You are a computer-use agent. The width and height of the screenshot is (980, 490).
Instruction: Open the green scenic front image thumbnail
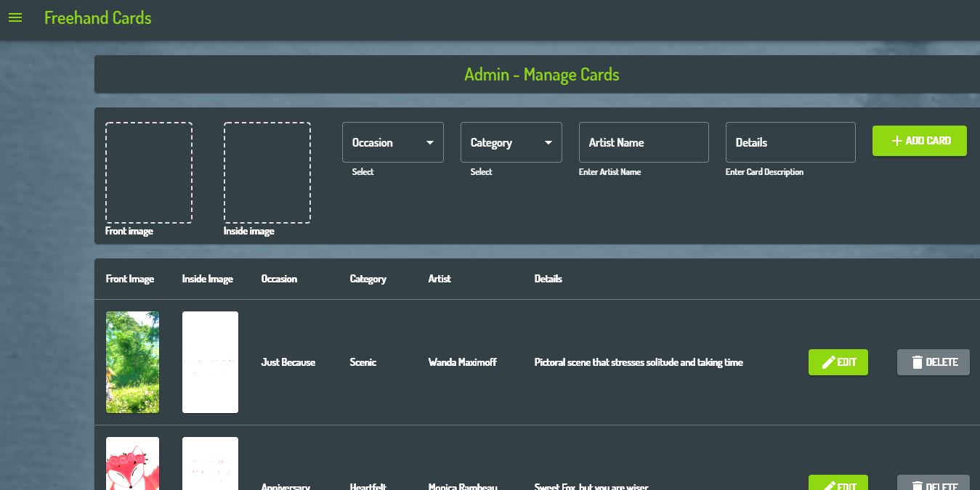pyautogui.click(x=132, y=362)
